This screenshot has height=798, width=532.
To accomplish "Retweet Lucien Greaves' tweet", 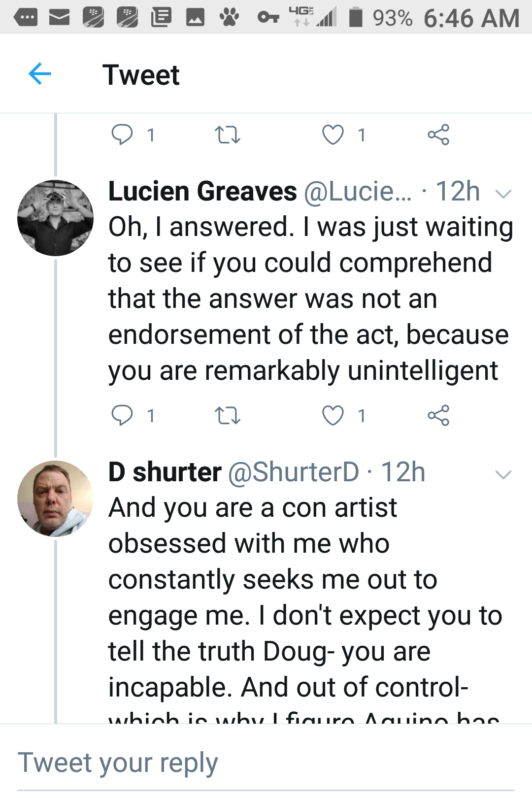I will (228, 415).
